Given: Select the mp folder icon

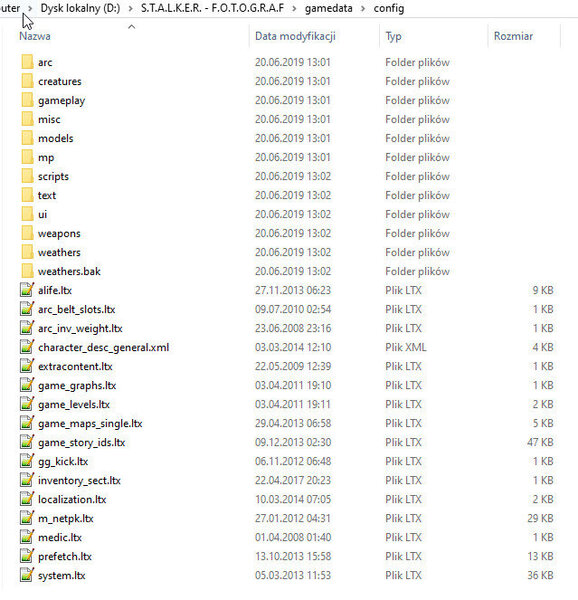Looking at the screenshot, I should (27, 157).
